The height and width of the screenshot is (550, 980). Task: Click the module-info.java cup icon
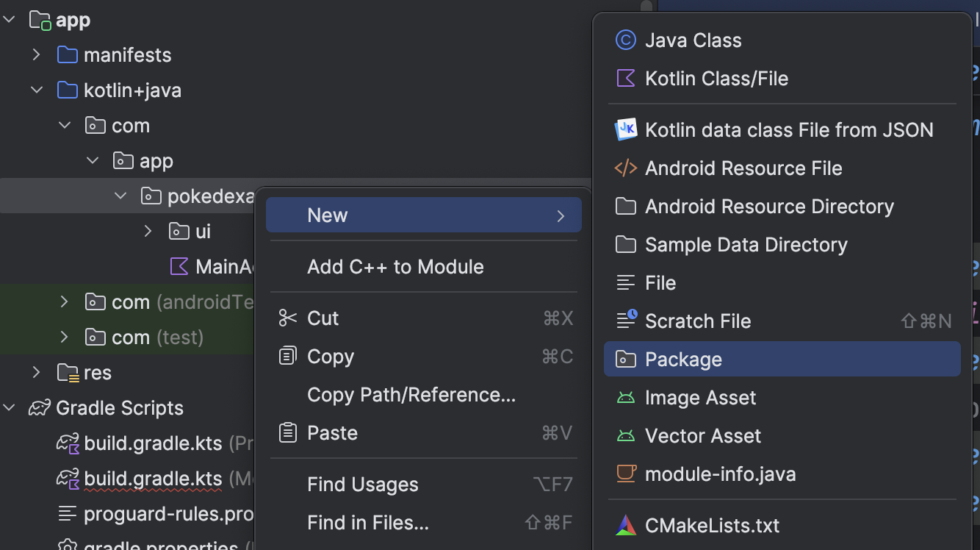[625, 474]
